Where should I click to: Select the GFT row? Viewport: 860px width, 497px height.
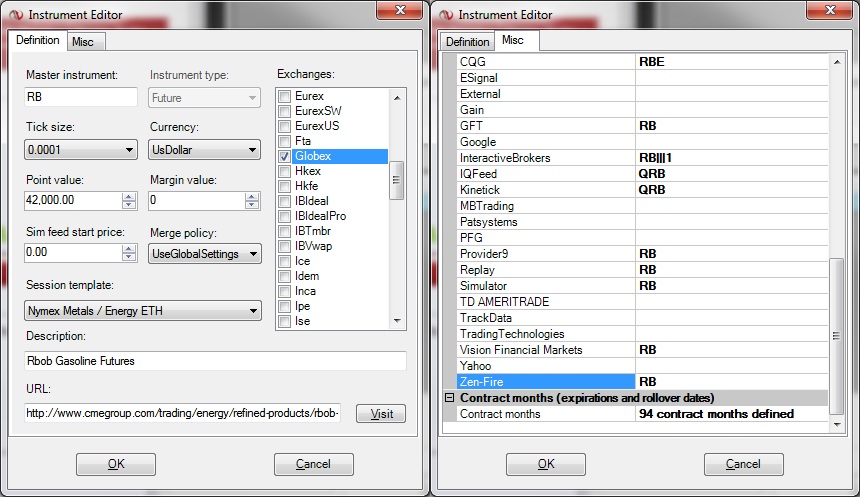point(642,126)
